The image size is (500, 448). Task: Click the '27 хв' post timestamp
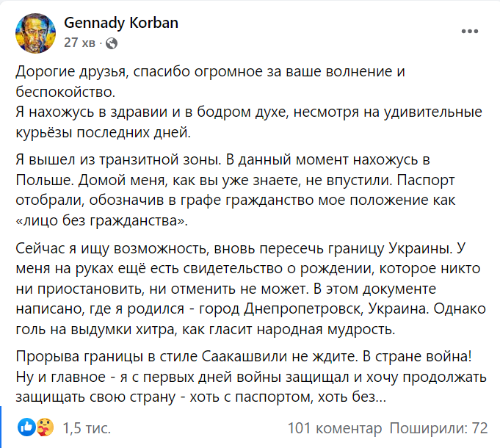tap(80, 43)
